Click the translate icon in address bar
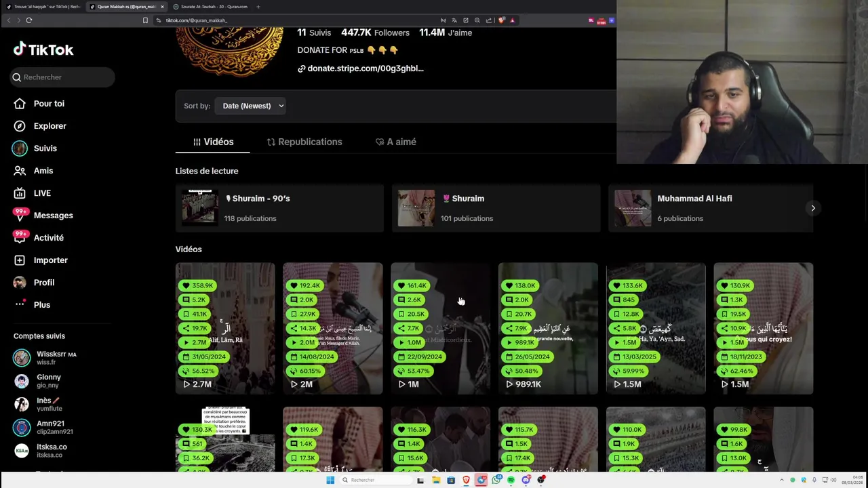The width and height of the screenshot is (868, 488). tap(454, 20)
